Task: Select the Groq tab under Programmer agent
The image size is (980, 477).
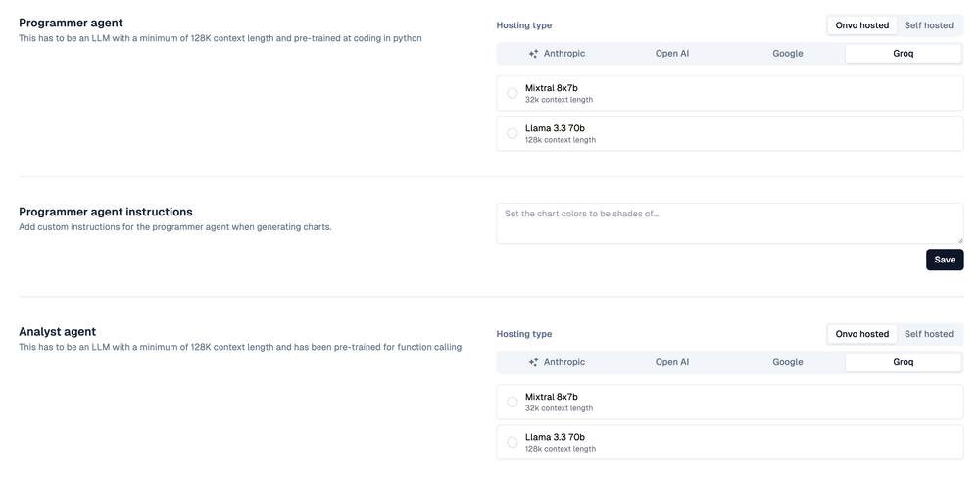Action: (x=903, y=54)
